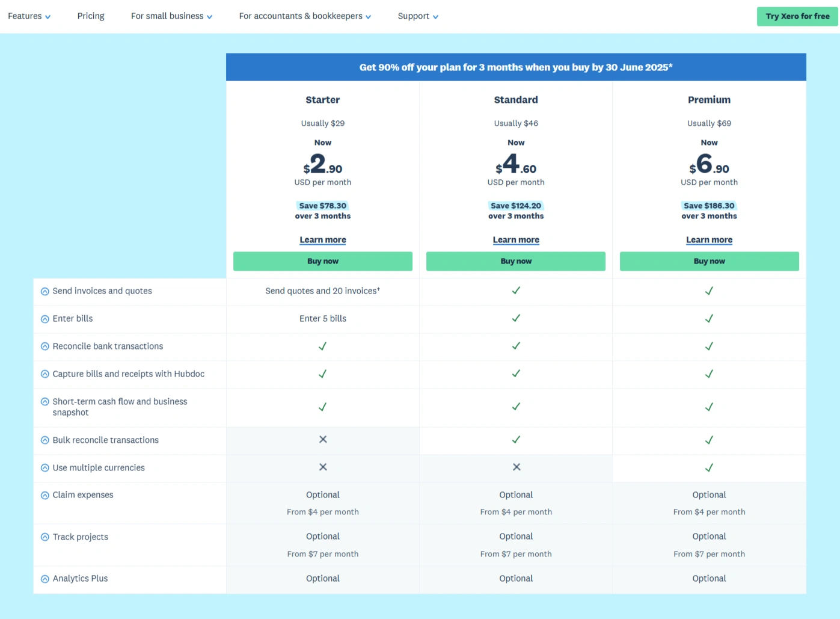Click Short-term cash flow and business snapshot

coord(120,407)
